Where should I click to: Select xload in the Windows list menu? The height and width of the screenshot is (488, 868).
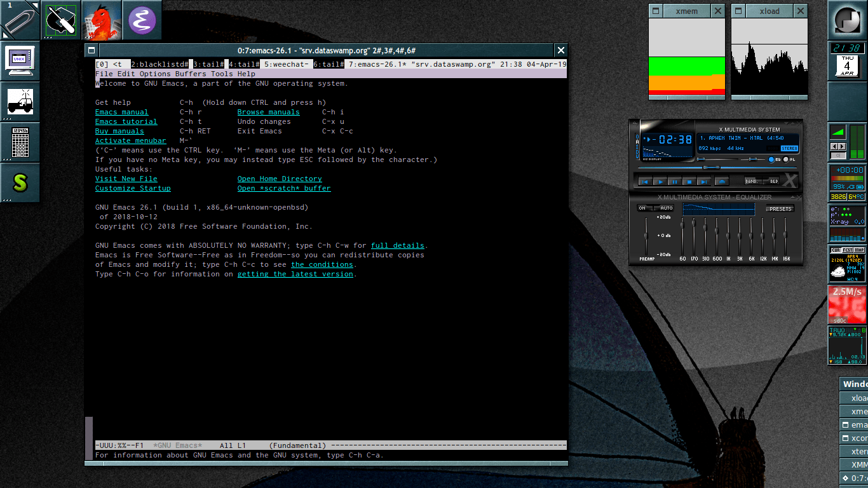[x=854, y=398]
